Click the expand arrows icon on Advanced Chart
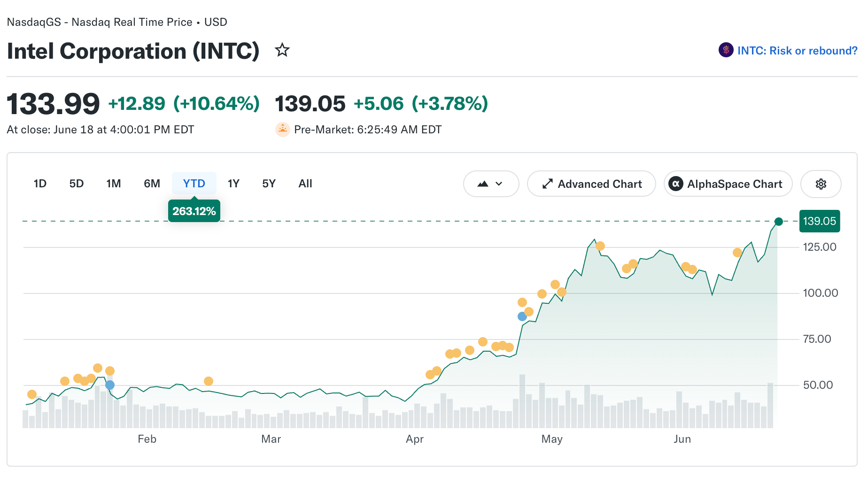 (x=547, y=184)
